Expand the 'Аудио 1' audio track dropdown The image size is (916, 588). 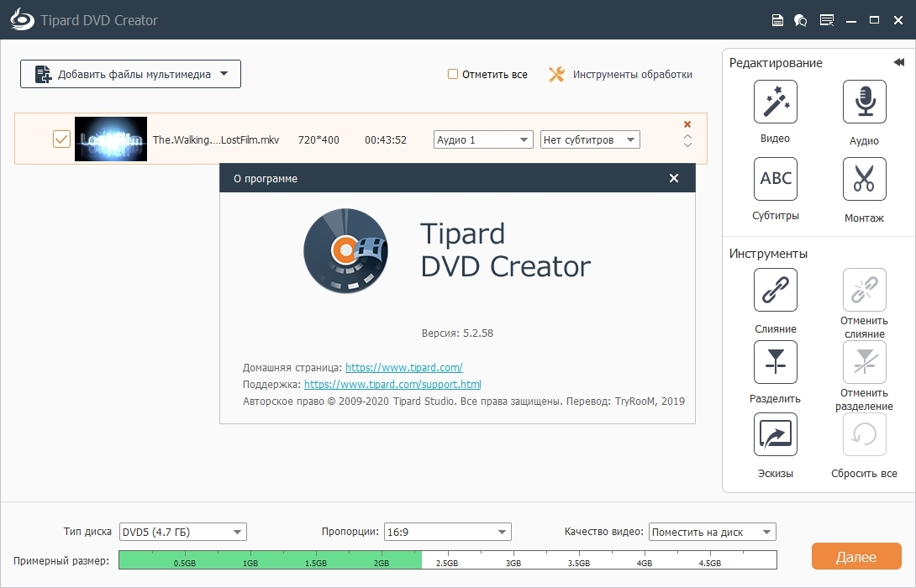click(x=483, y=139)
